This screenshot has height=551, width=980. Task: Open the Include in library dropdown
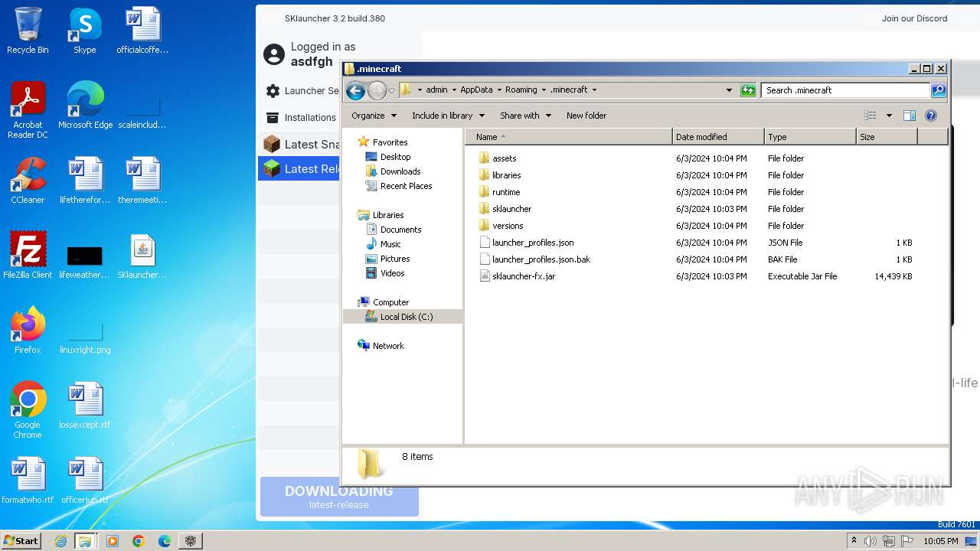(x=448, y=116)
